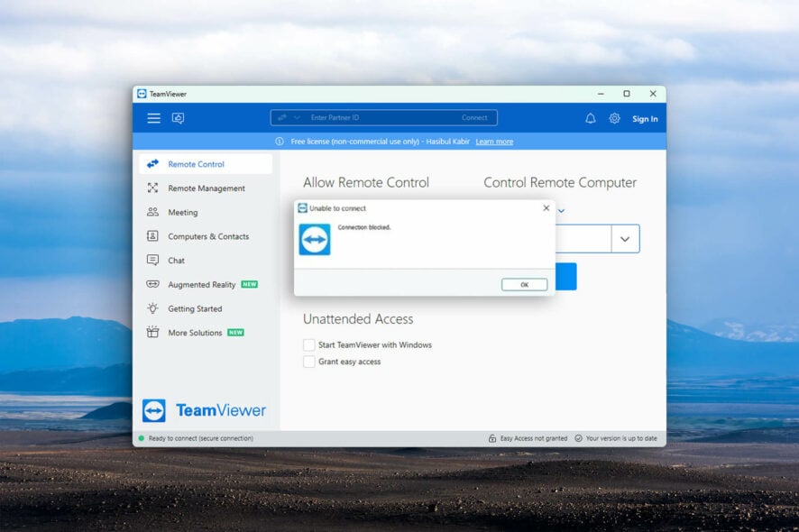Screen dimensions: 799x532
Task: Open Augmented Reality section
Action: click(x=206, y=284)
